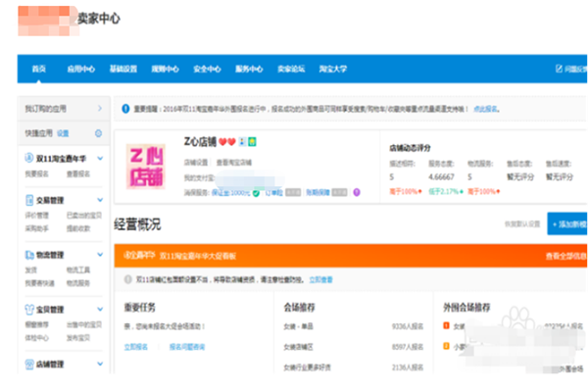Collapse the 物流管理 sidebar section arrow
Screen dimensions: 588x392
click(99, 253)
